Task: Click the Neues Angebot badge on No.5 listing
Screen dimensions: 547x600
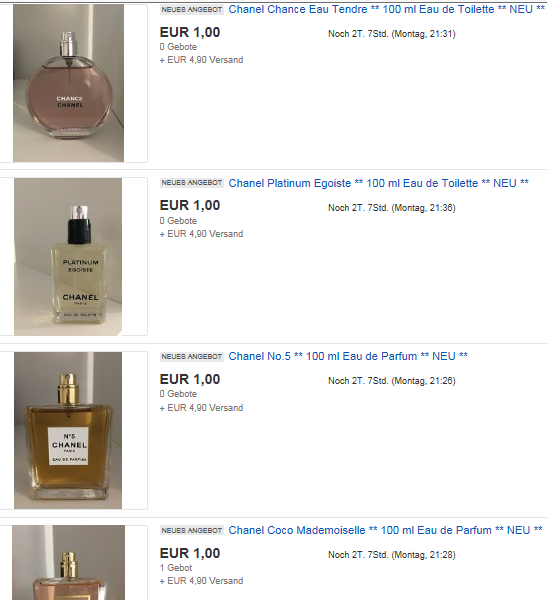Action: pos(191,357)
